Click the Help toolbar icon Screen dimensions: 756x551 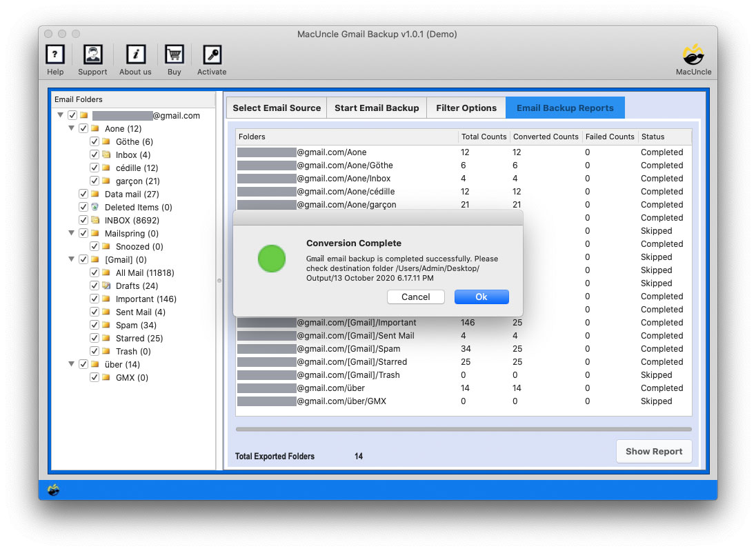click(54, 55)
